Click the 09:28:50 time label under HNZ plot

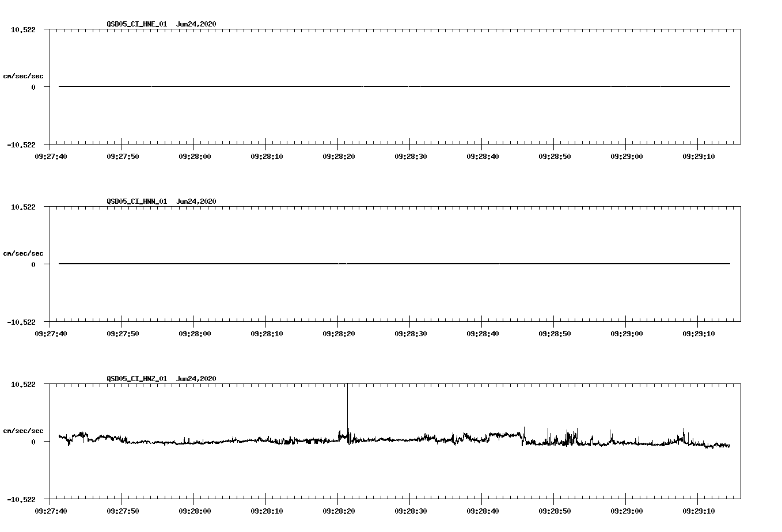tap(555, 511)
